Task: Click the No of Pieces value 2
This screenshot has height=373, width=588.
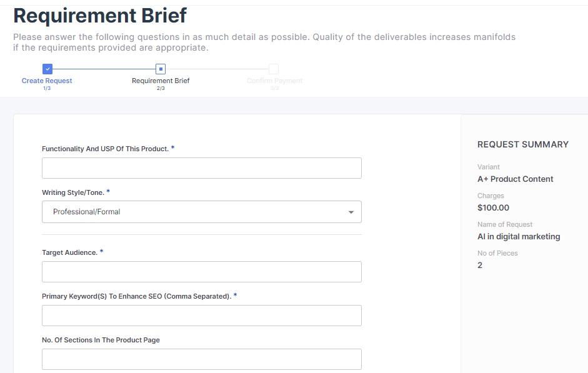Action: click(480, 266)
